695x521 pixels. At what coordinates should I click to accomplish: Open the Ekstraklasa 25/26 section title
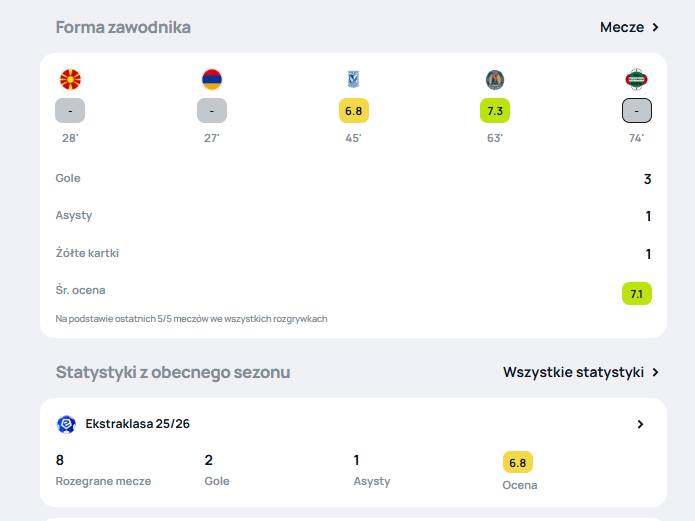point(137,424)
